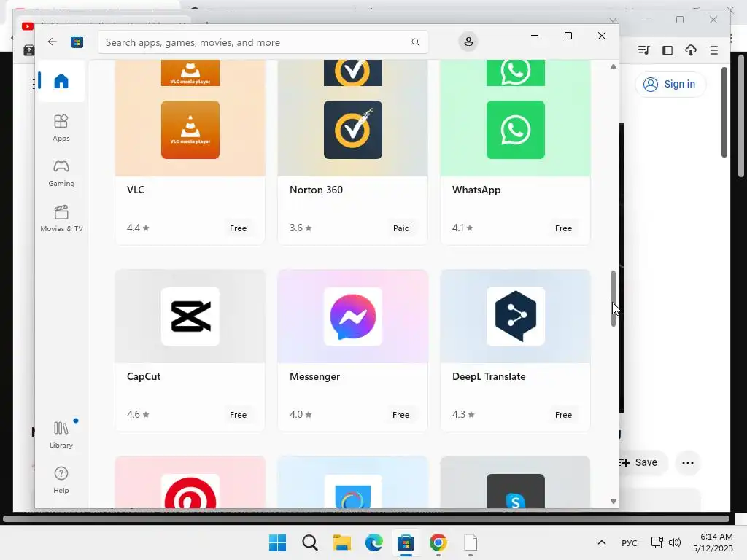Click the Free label on CapCut card

pos(239,415)
